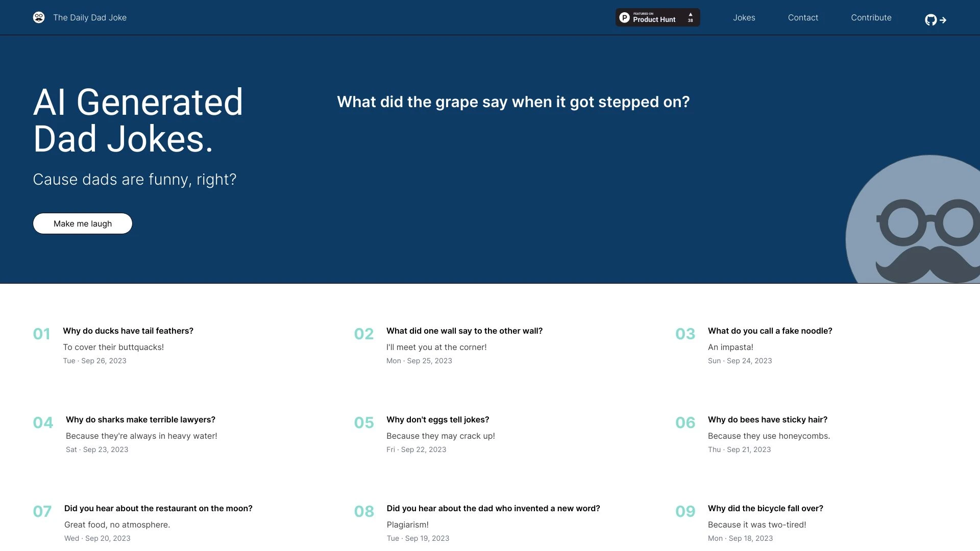Open the Contact page
Image resolution: width=980 pixels, height=551 pixels.
click(803, 17)
